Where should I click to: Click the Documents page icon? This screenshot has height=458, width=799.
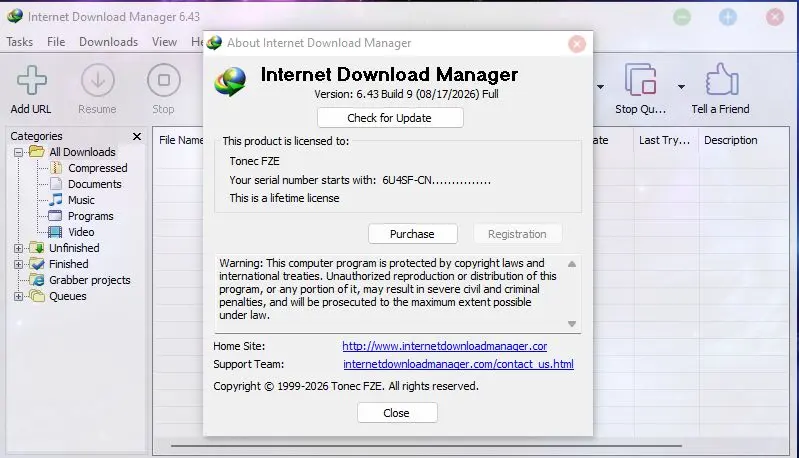(x=56, y=183)
